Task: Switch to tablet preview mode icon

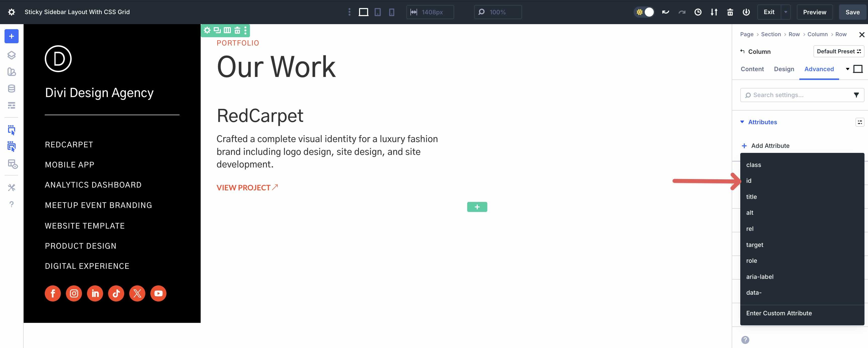Action: coord(377,12)
